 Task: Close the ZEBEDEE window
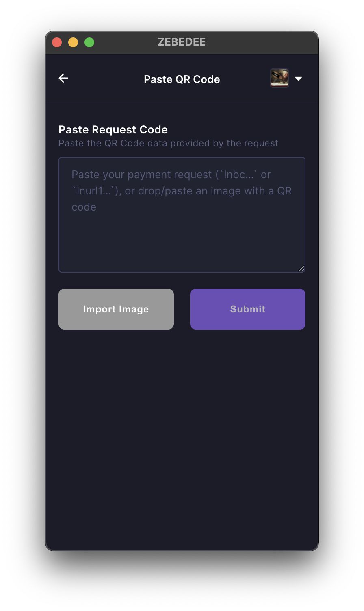57,42
